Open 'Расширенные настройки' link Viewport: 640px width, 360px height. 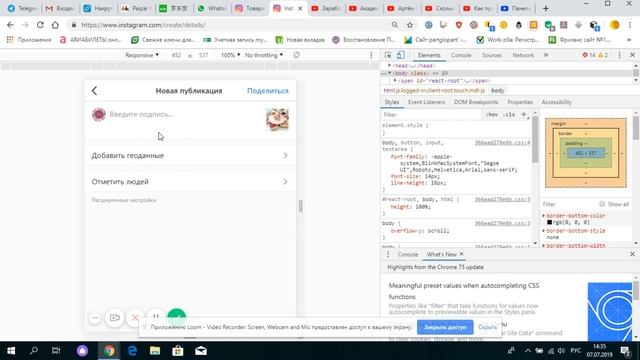click(x=124, y=200)
